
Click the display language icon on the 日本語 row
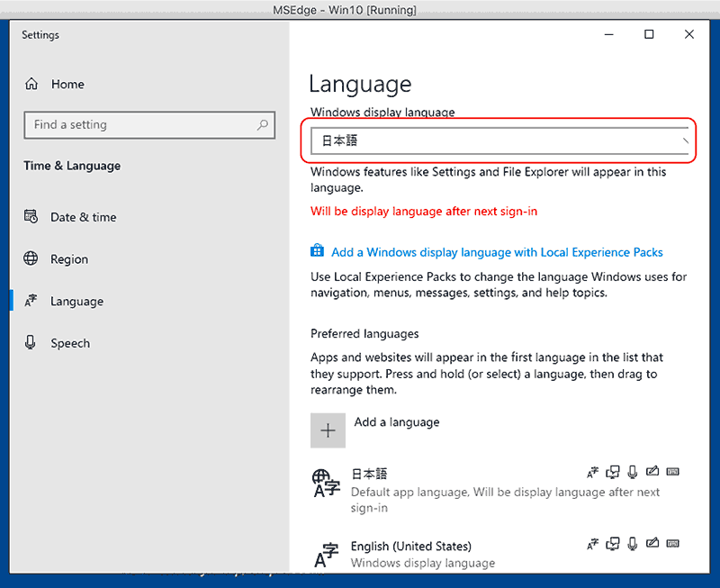coord(592,472)
